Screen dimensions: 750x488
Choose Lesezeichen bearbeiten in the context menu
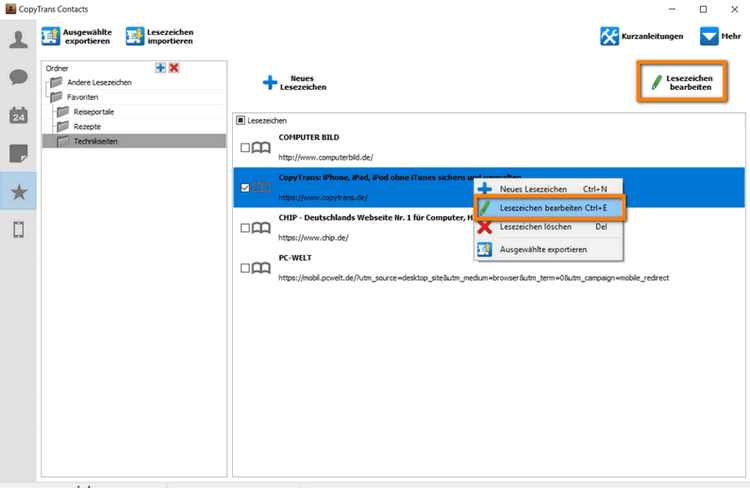(549, 208)
